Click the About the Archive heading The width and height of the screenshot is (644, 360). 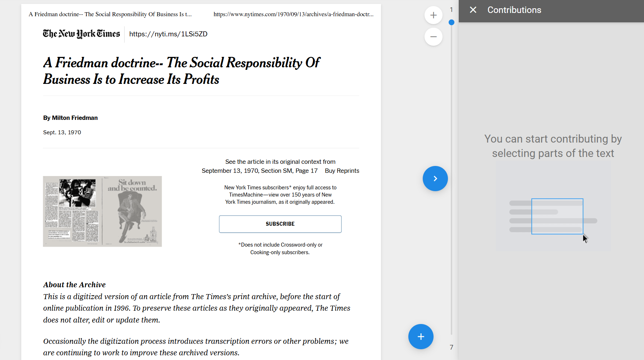pyautogui.click(x=74, y=285)
